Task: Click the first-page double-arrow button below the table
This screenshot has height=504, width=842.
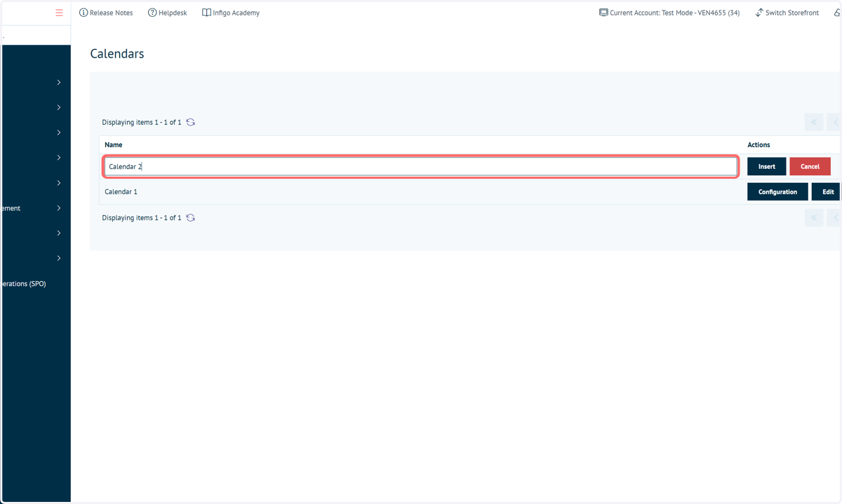Action: tap(814, 218)
